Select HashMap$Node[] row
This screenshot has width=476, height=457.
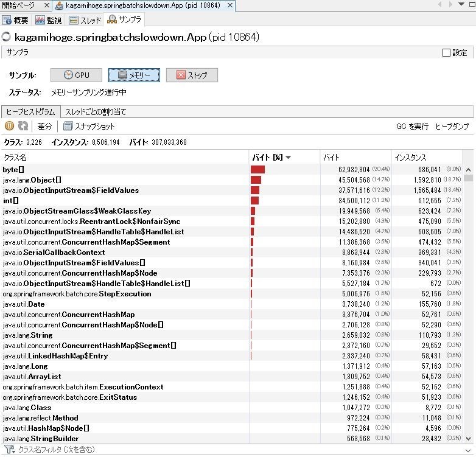tap(232, 428)
